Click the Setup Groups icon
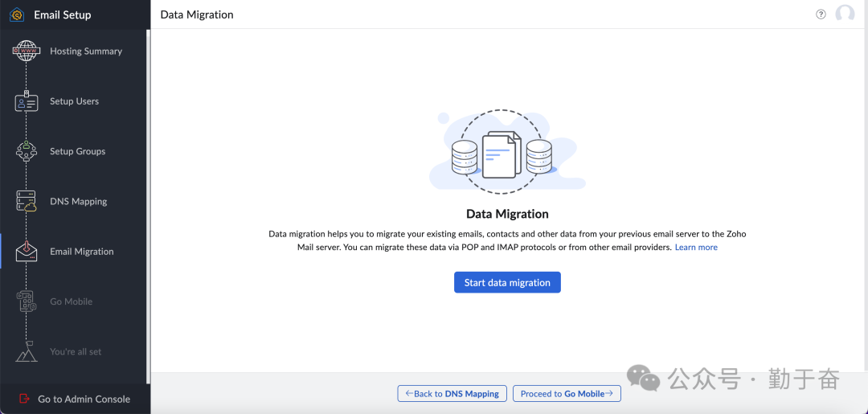Viewport: 868px width, 414px height. [x=26, y=152]
